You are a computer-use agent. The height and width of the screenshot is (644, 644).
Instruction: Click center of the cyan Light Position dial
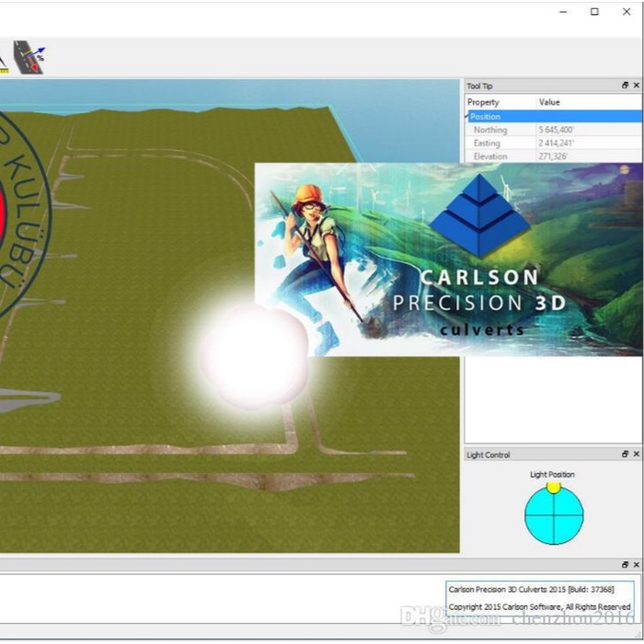point(554,515)
